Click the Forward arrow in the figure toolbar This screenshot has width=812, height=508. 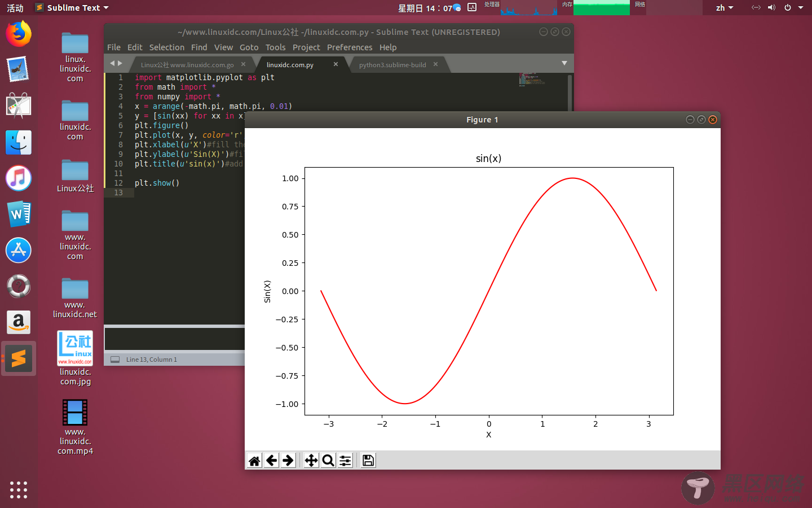coord(288,461)
